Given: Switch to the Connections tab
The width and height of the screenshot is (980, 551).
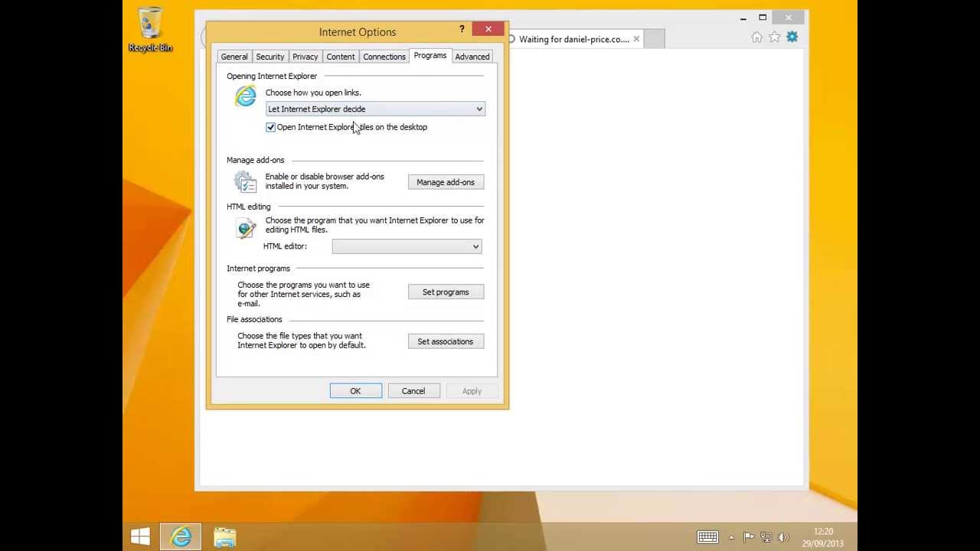Looking at the screenshot, I should click(x=384, y=57).
